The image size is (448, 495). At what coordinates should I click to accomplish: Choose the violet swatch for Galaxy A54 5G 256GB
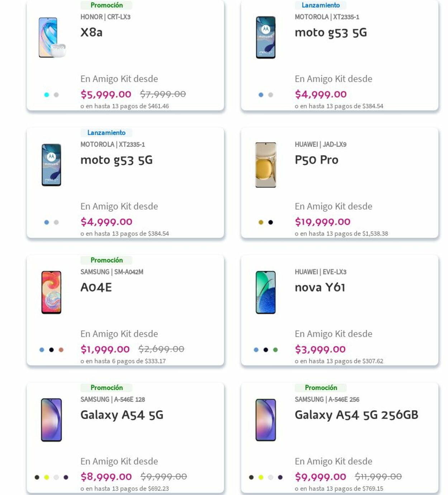point(280,477)
